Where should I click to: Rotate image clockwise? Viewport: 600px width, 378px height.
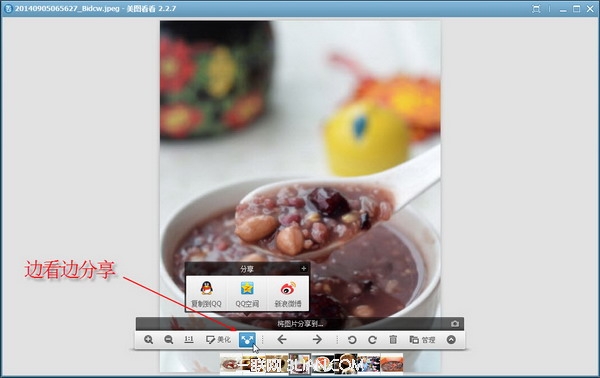[372, 339]
